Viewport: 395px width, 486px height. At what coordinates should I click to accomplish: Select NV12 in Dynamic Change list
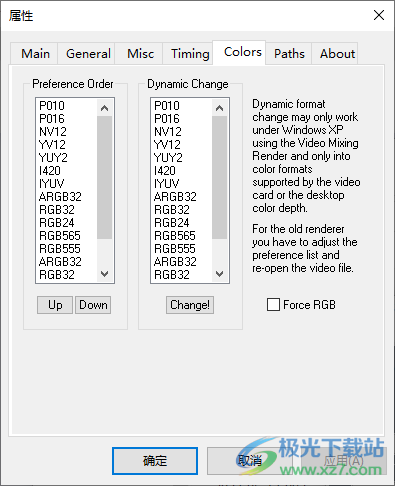(181, 132)
